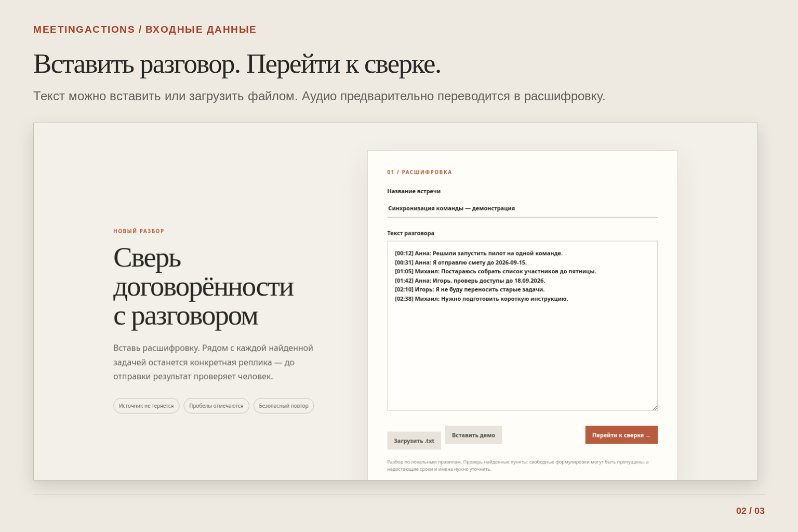798x532 pixels.
Task: Click the textarea resize handle corner
Action: 655,408
